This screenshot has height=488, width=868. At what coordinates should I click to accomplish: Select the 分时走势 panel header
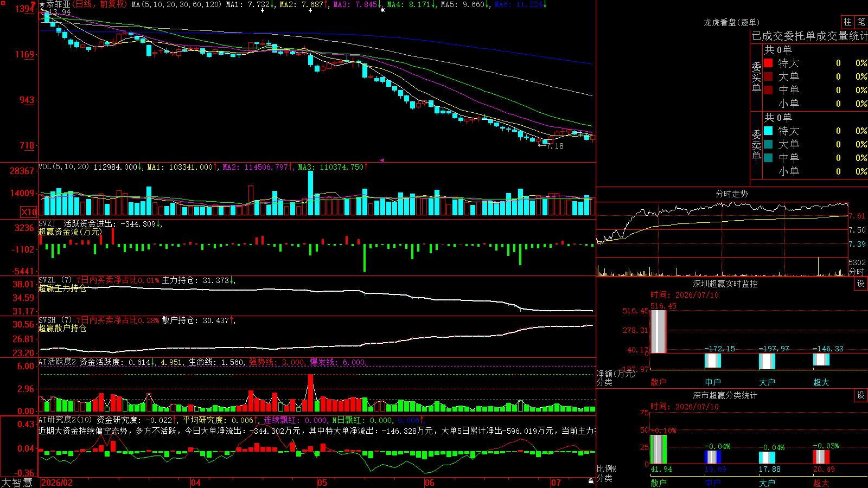pos(731,194)
